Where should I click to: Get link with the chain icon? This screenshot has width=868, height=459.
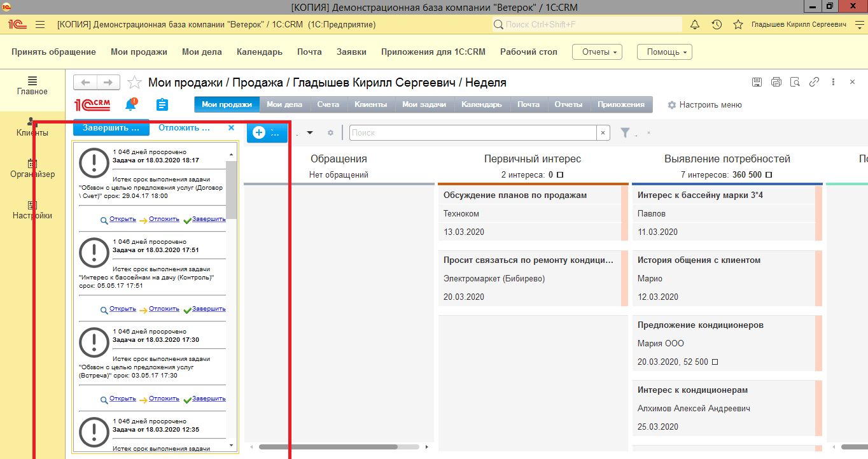(814, 82)
